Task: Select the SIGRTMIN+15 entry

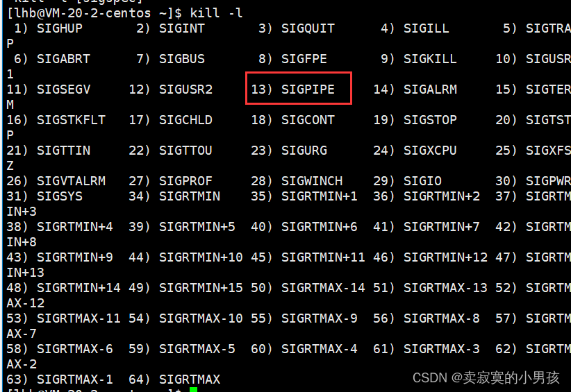Action: pos(201,288)
